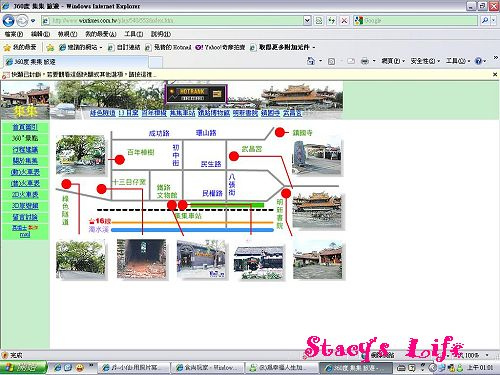This screenshot has width=500, height=375.
Task: Click the Favorites star icon
Action: (7, 47)
